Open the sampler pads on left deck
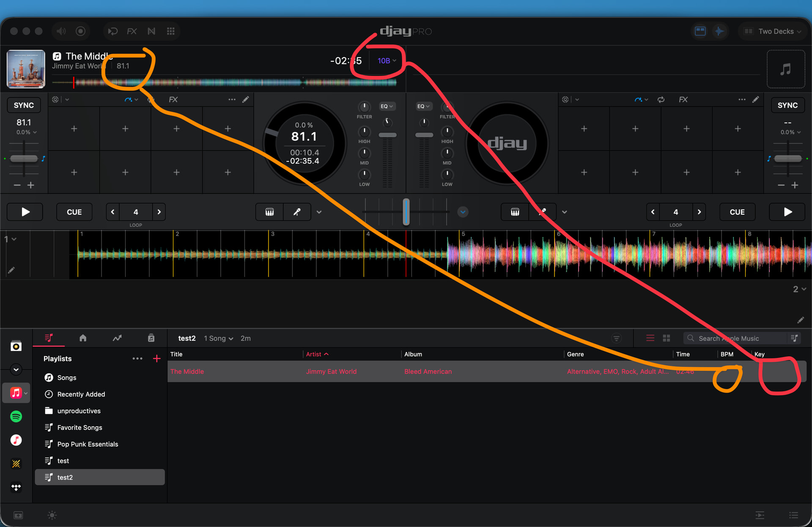 (269, 212)
